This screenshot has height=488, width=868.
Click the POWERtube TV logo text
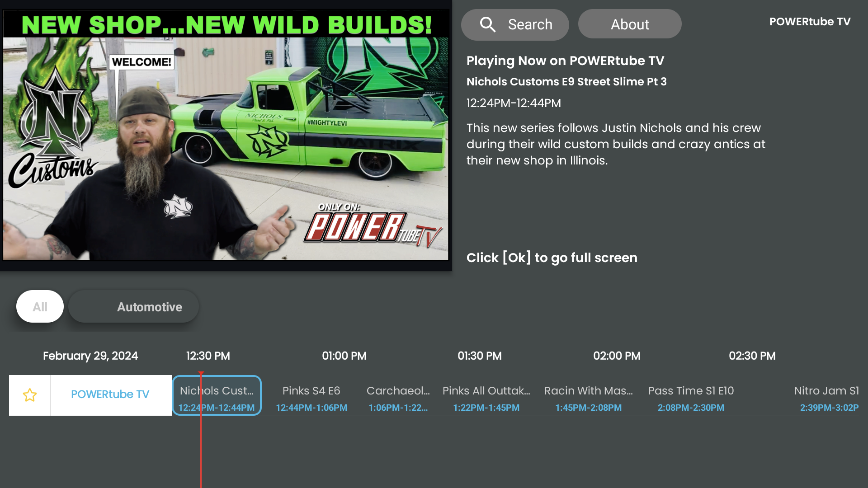tap(810, 21)
